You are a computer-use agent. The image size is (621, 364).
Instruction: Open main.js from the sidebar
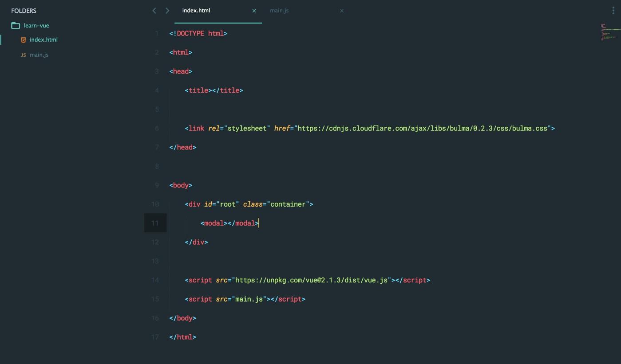[x=39, y=55]
